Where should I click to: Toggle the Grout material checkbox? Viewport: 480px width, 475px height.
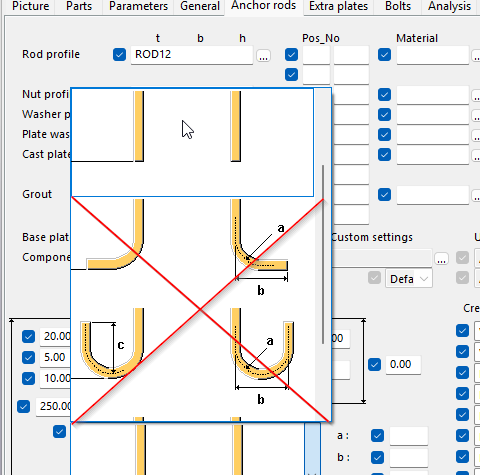pyautogui.click(x=384, y=195)
